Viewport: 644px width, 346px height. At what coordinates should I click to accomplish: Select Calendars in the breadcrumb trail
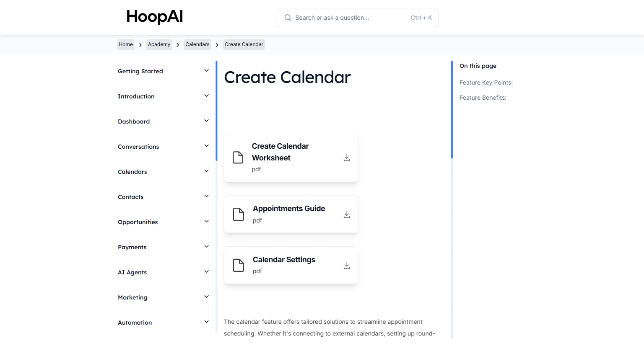click(197, 44)
